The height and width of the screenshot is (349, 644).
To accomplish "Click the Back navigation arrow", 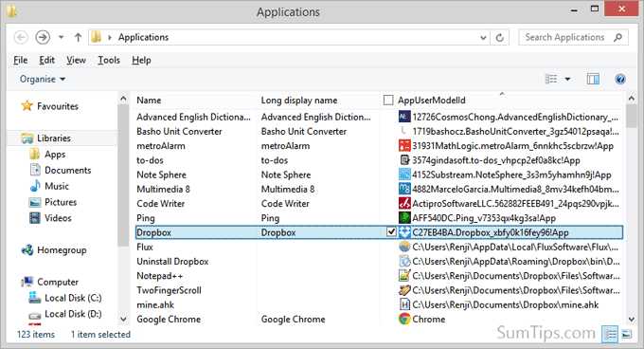I will [21, 37].
